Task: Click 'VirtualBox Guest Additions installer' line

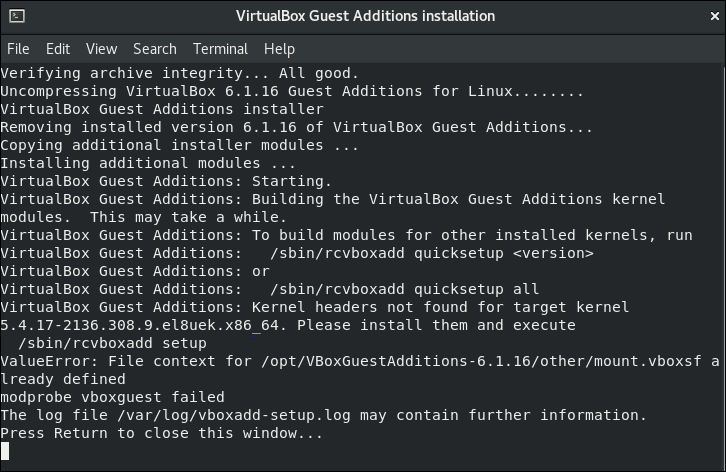Action: (x=162, y=109)
